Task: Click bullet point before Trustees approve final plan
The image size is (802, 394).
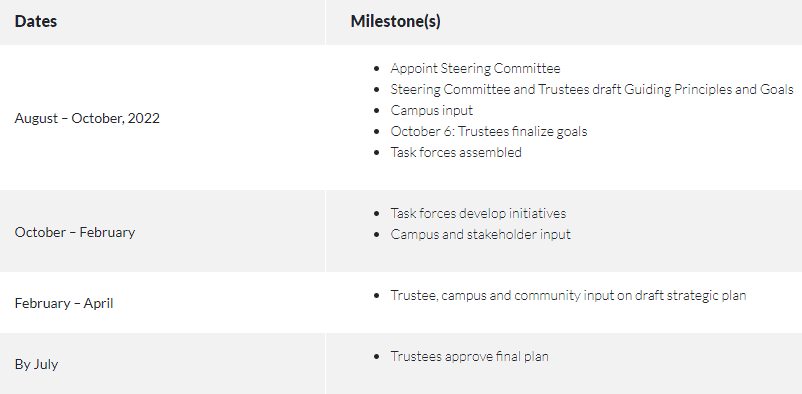Action: (x=377, y=357)
